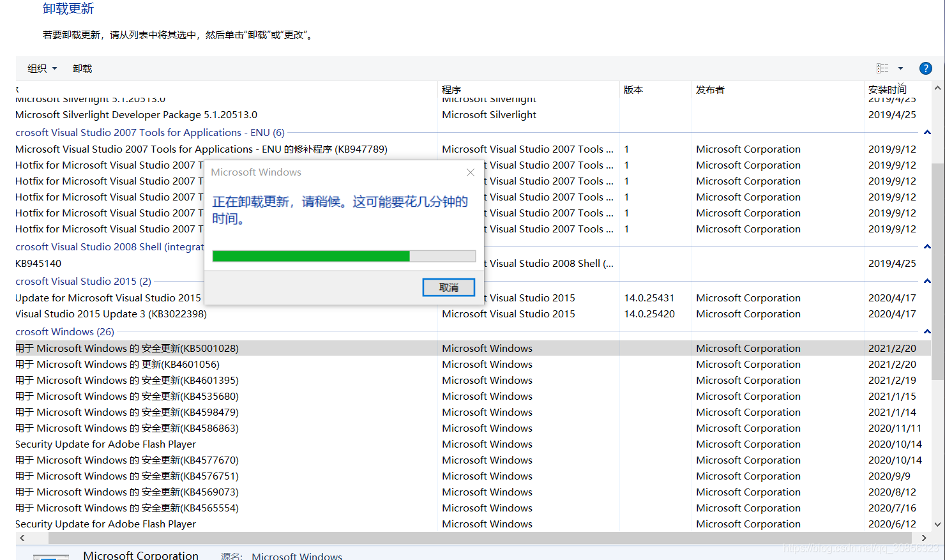Select the KB947789 修补程序 update row
The height and width of the screenshot is (560, 945).
[x=472, y=149]
